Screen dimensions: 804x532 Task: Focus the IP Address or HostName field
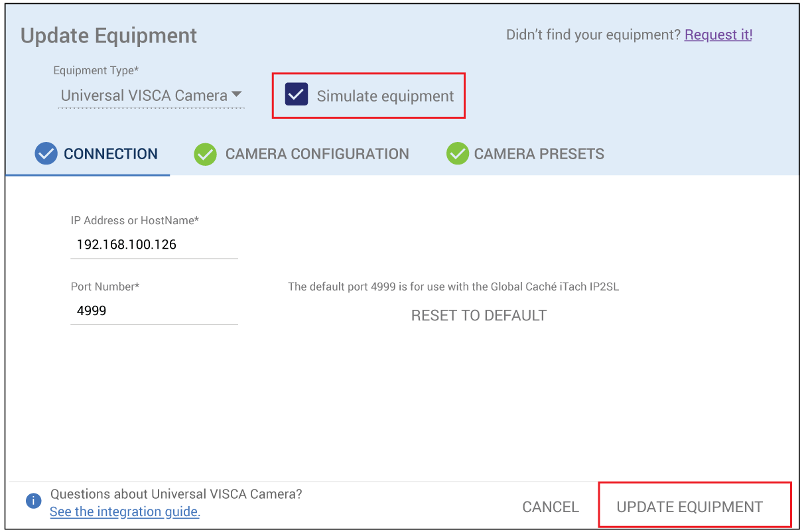pyautogui.click(x=154, y=245)
